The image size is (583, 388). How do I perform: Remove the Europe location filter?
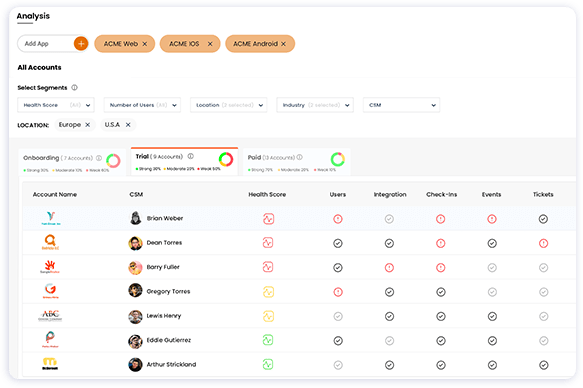point(87,125)
